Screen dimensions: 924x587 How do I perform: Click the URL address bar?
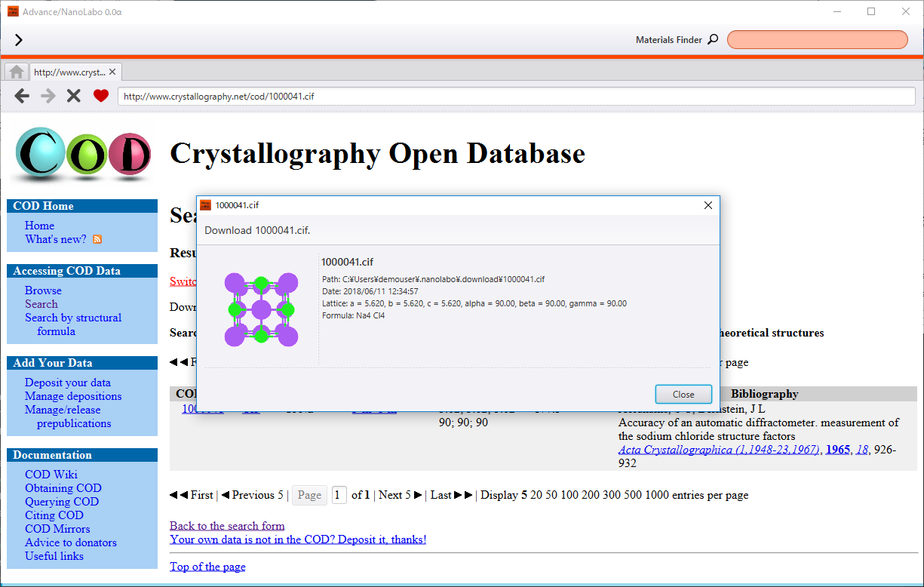tap(517, 97)
